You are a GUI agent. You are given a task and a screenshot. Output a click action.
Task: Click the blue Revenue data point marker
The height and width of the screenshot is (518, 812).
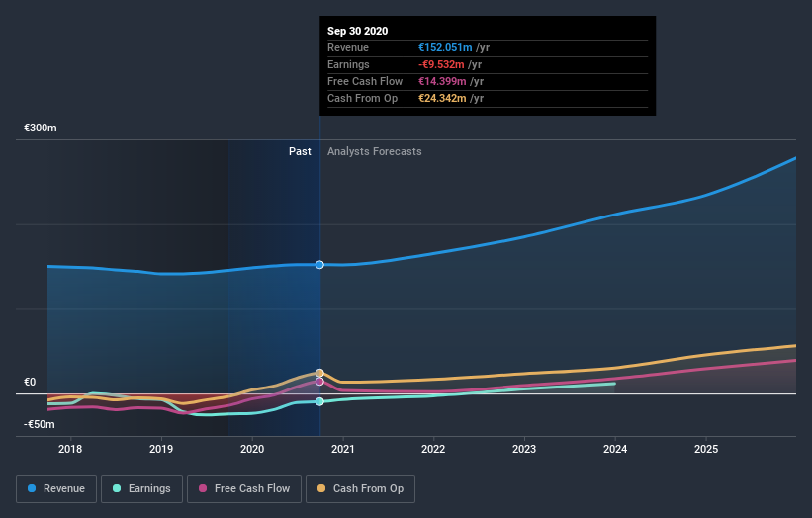pos(319,264)
